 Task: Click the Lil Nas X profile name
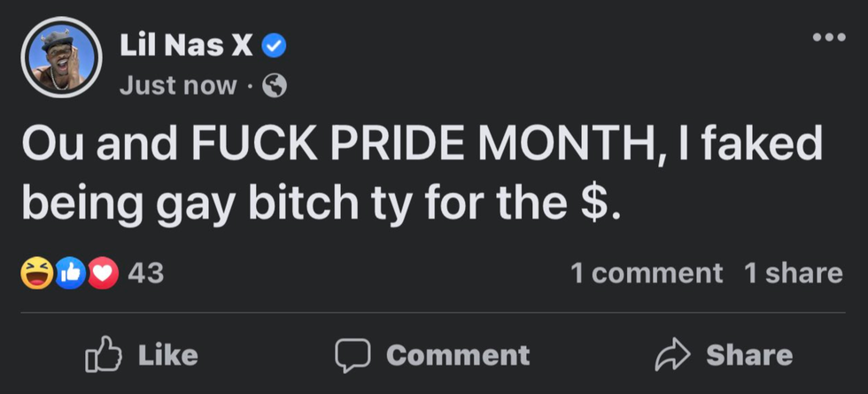click(x=185, y=44)
